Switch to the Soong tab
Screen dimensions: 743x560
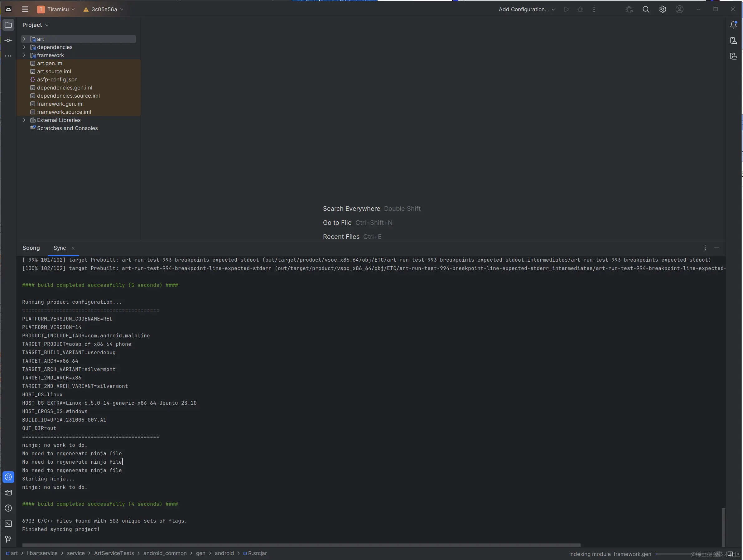(31, 248)
